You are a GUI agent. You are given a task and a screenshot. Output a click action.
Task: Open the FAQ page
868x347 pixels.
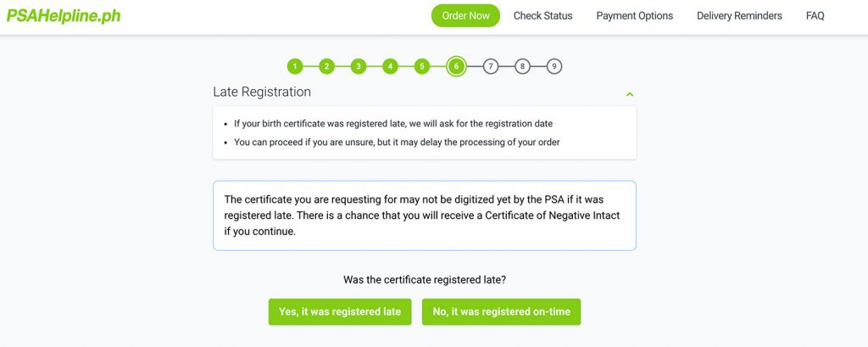coord(815,15)
